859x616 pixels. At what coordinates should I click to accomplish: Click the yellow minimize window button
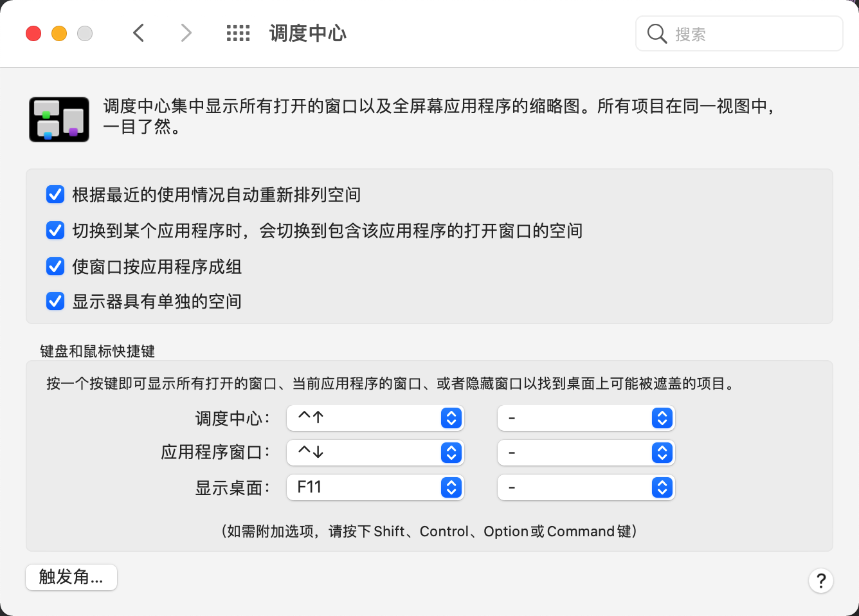pos(59,33)
